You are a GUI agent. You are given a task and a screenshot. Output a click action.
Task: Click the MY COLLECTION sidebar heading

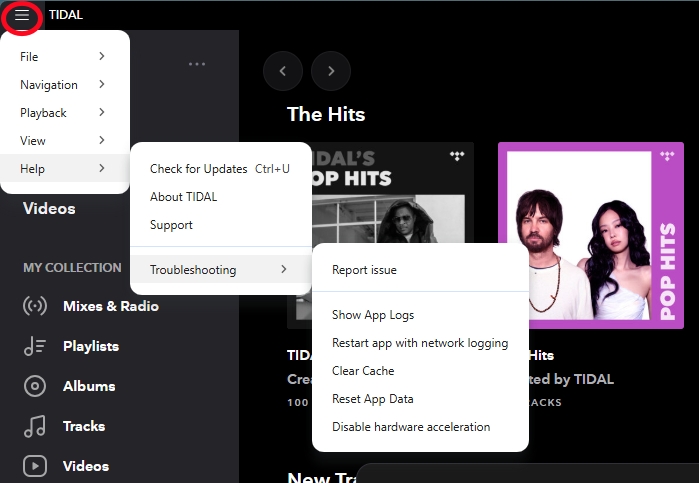72,268
